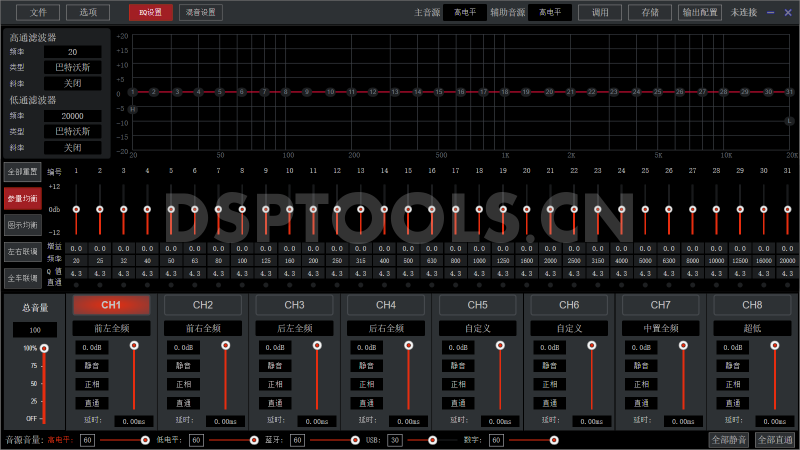The width and height of the screenshot is (800, 450).
Task: Enable 左右联调 left-right linking
Action: [22, 251]
